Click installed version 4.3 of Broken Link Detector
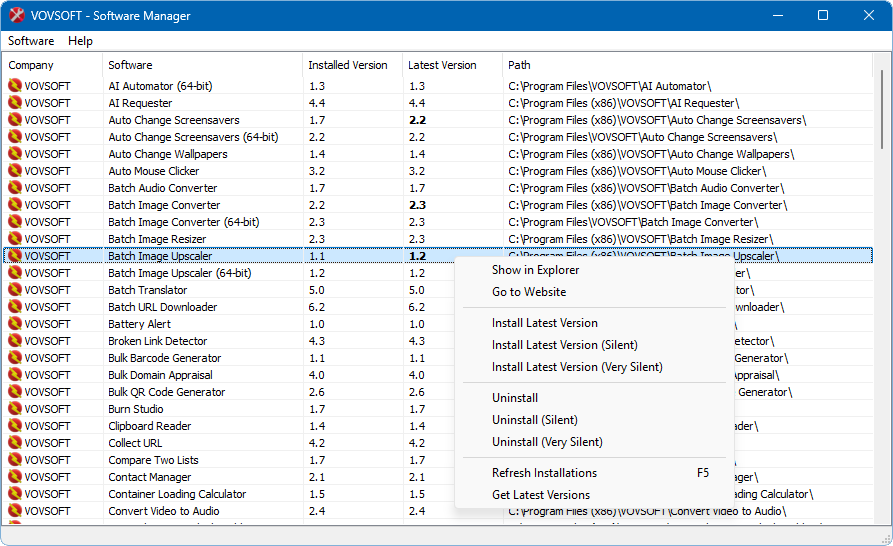893x546 pixels. (317, 341)
